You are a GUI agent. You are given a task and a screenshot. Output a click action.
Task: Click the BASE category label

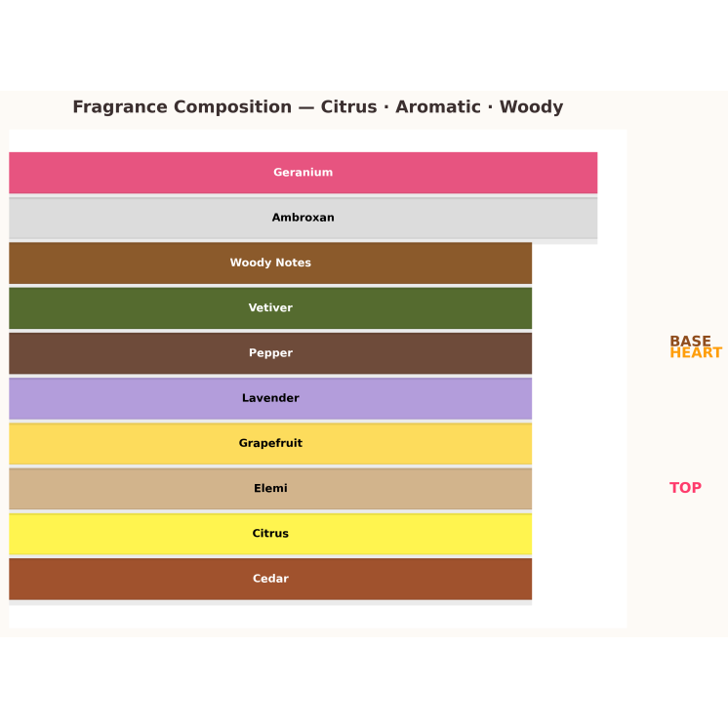[x=690, y=341]
